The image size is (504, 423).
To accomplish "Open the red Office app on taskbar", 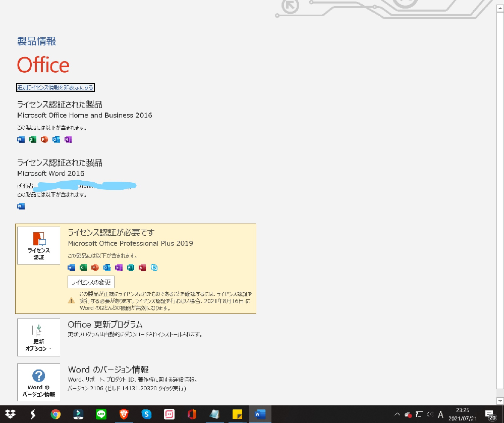I will (x=192, y=414).
